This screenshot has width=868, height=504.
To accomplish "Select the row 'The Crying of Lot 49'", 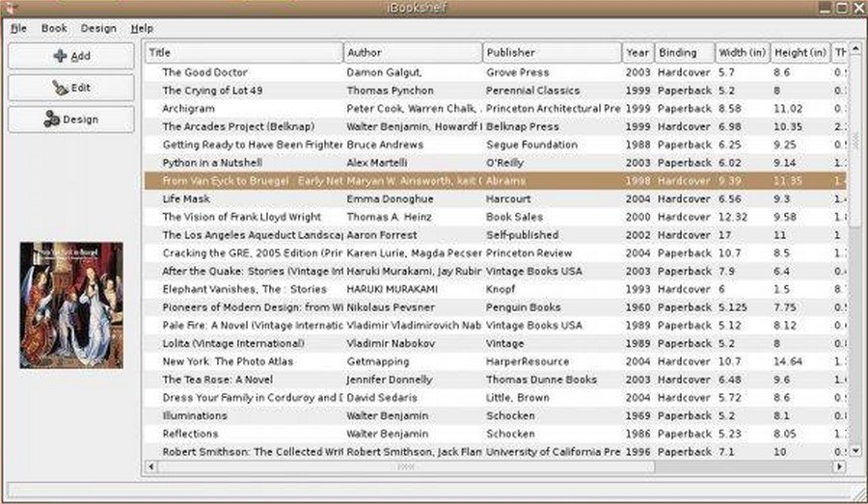I will (496, 91).
